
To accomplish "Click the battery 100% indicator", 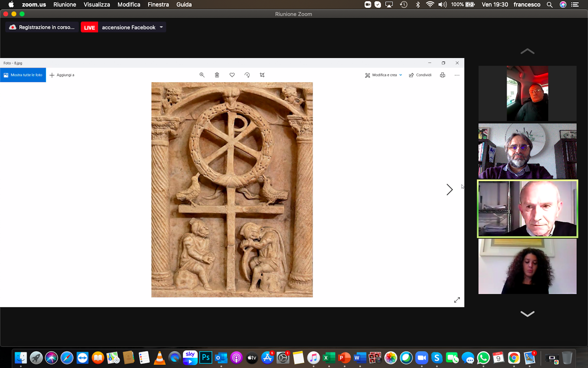I will [x=463, y=5].
